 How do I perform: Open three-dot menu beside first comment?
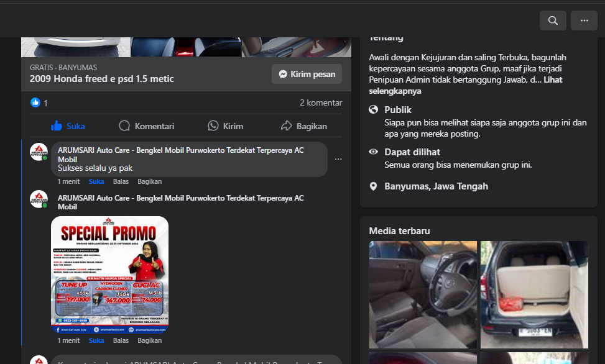338,159
